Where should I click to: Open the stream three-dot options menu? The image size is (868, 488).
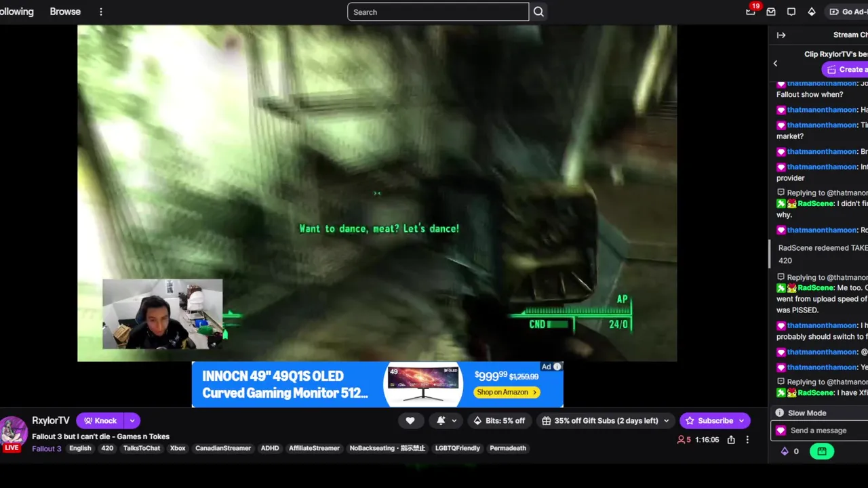pyautogui.click(x=747, y=440)
